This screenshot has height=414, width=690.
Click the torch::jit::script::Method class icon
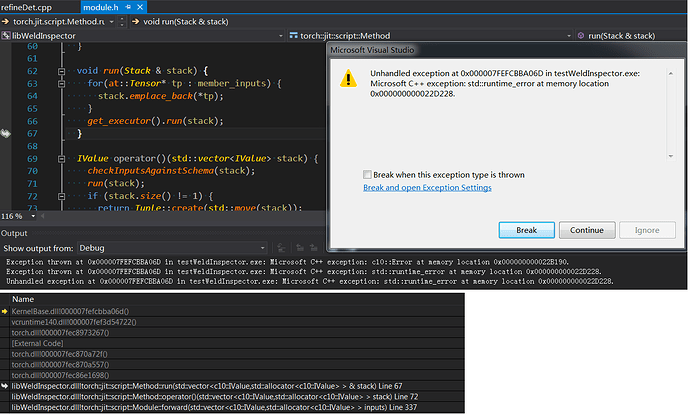coord(292,36)
